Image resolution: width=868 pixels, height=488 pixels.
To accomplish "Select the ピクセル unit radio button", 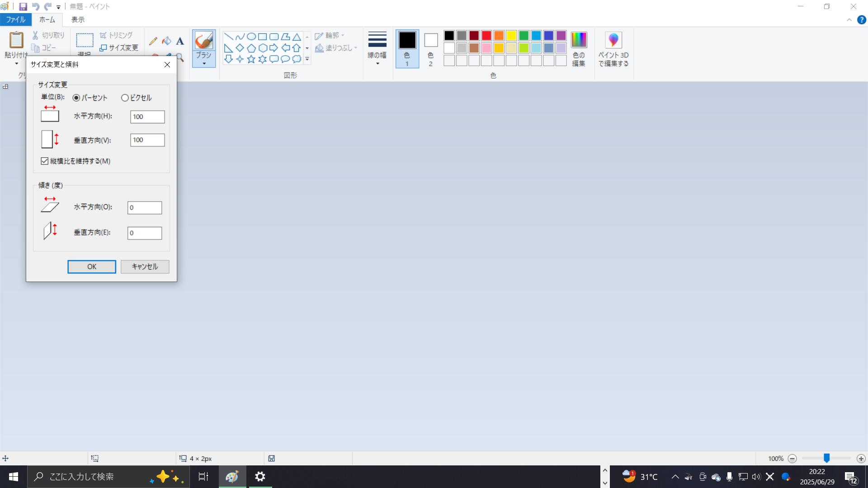I will [x=125, y=98].
